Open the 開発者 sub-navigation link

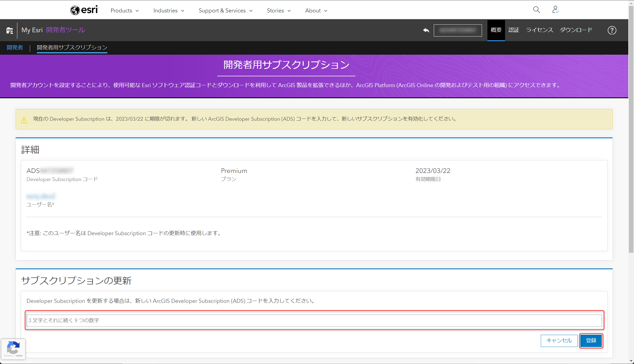click(x=15, y=48)
